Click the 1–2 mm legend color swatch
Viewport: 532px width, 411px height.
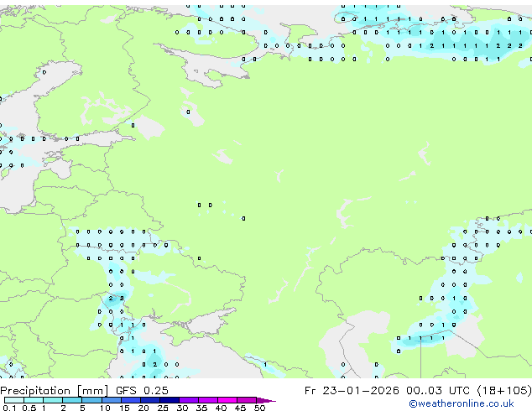point(53,400)
